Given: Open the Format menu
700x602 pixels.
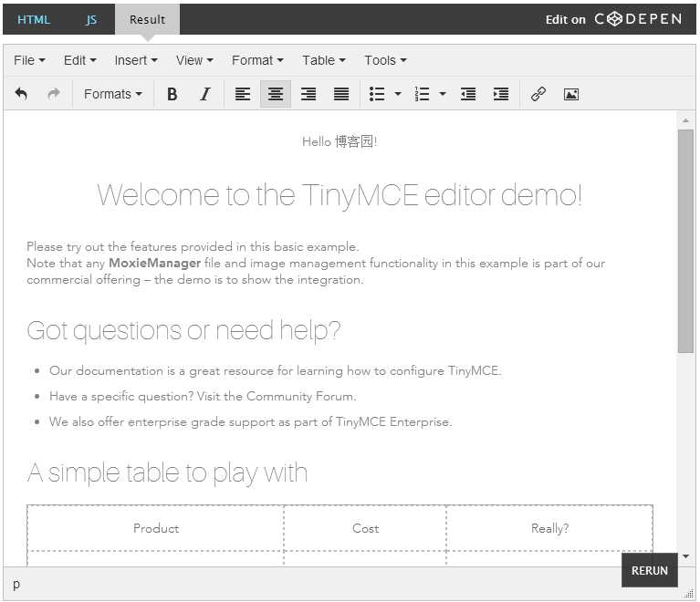Looking at the screenshot, I should [257, 60].
